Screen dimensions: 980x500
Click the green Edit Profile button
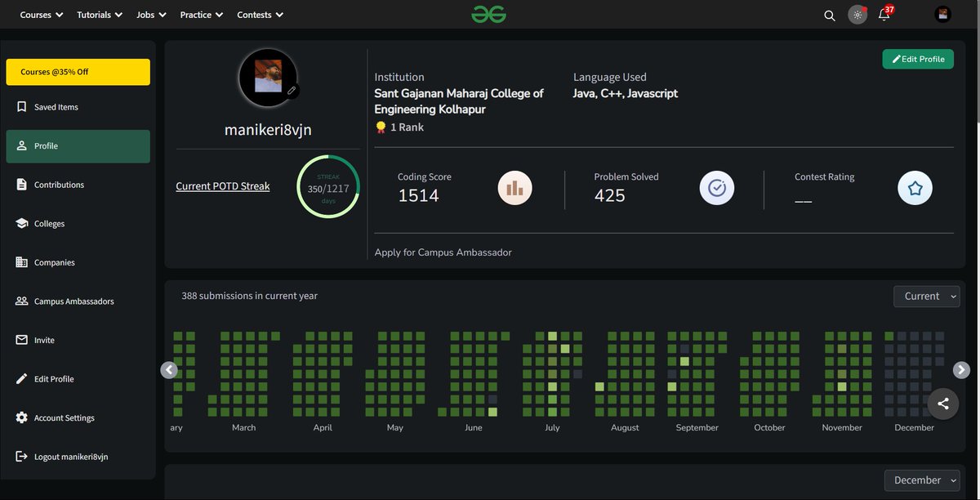[x=917, y=58]
